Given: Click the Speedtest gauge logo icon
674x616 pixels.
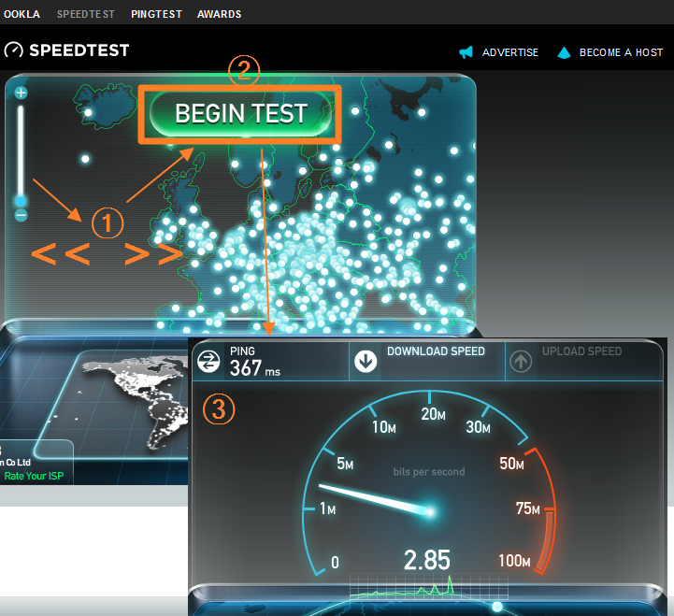Looking at the screenshot, I should 13,50.
